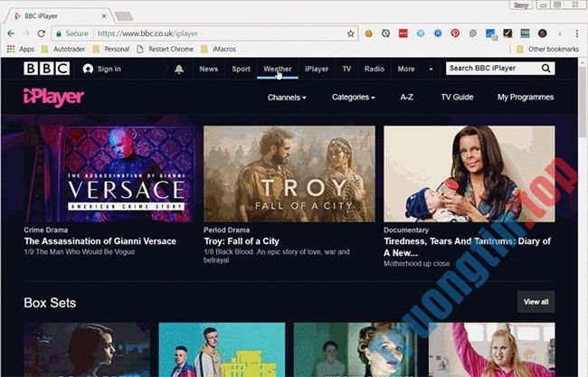Click the Sign in account icon
The width and height of the screenshot is (588, 377).
click(88, 69)
